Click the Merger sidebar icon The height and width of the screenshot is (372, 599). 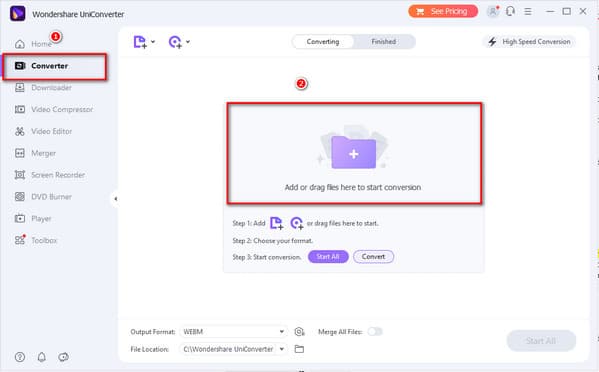(x=20, y=153)
